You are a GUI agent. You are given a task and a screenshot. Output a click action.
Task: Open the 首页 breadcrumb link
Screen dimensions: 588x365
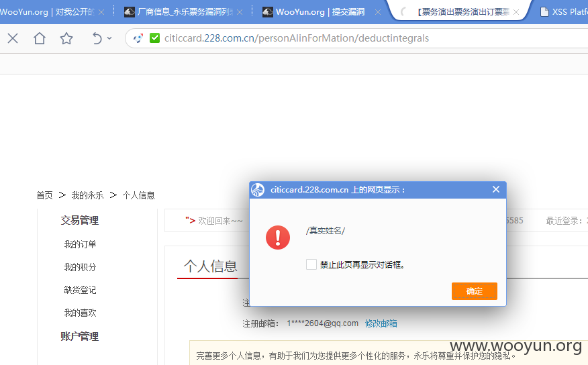[44, 195]
